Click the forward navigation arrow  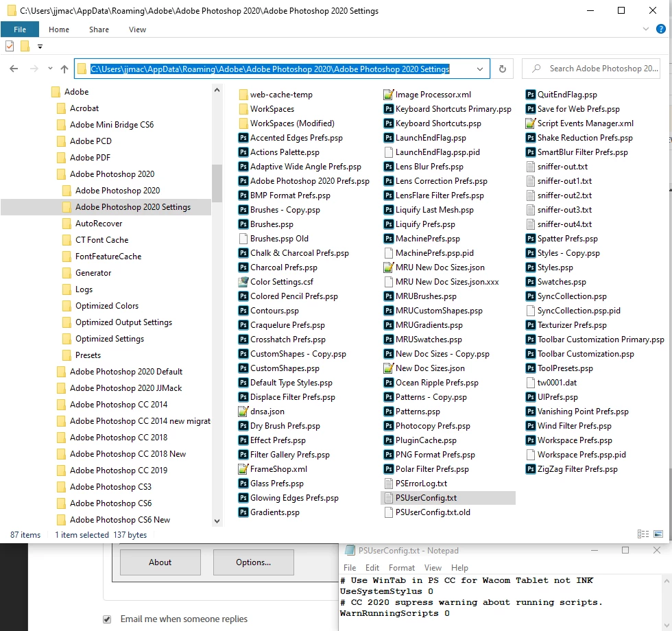point(34,69)
